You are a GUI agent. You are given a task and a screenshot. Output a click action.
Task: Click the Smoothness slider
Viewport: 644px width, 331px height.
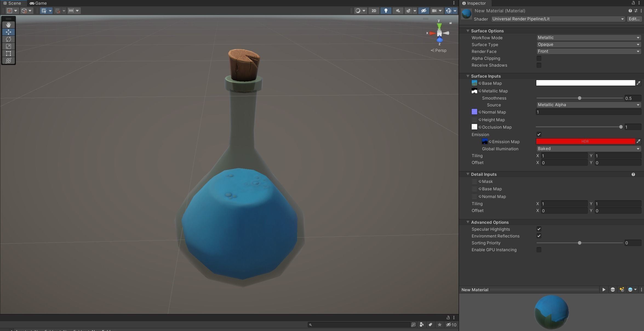[x=579, y=98]
